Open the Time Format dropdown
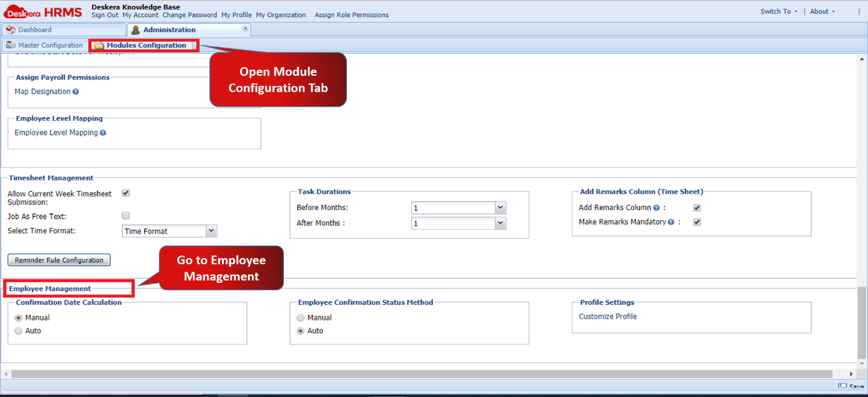Image resolution: width=868 pixels, height=397 pixels. coord(210,231)
